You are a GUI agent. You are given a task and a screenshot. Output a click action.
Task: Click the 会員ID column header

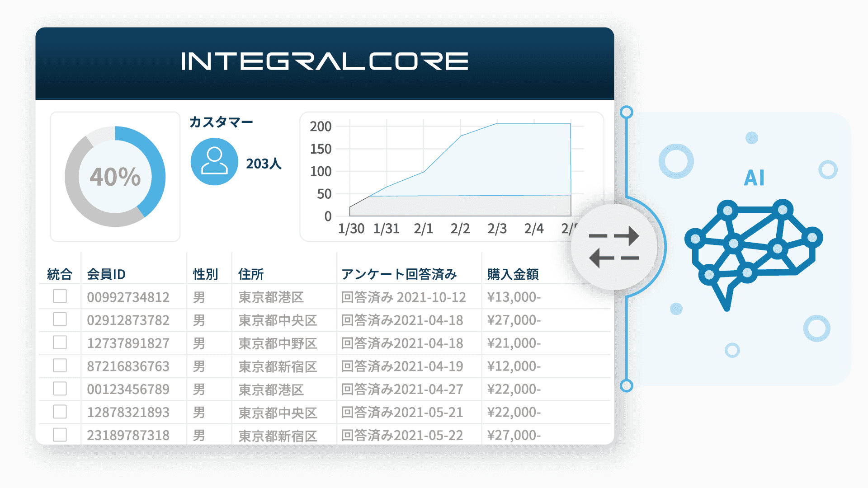pyautogui.click(x=106, y=274)
